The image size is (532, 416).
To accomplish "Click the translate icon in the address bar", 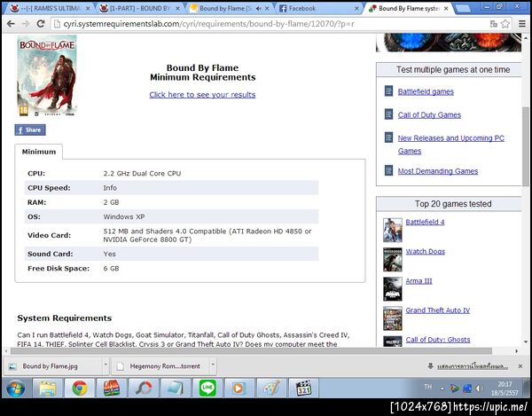I will click(x=494, y=24).
